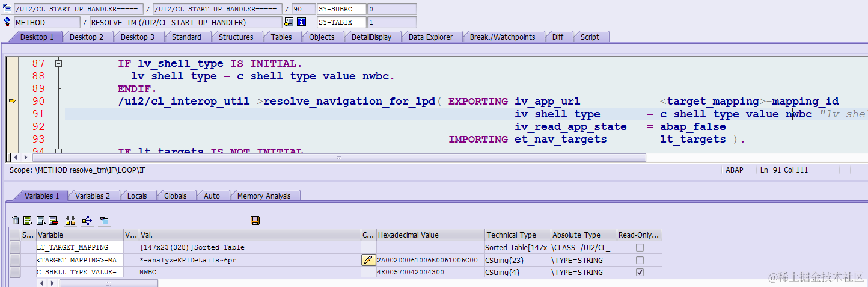Viewport: 868px width, 287px height.
Task: Click the METHOD field
Action: click(x=47, y=22)
